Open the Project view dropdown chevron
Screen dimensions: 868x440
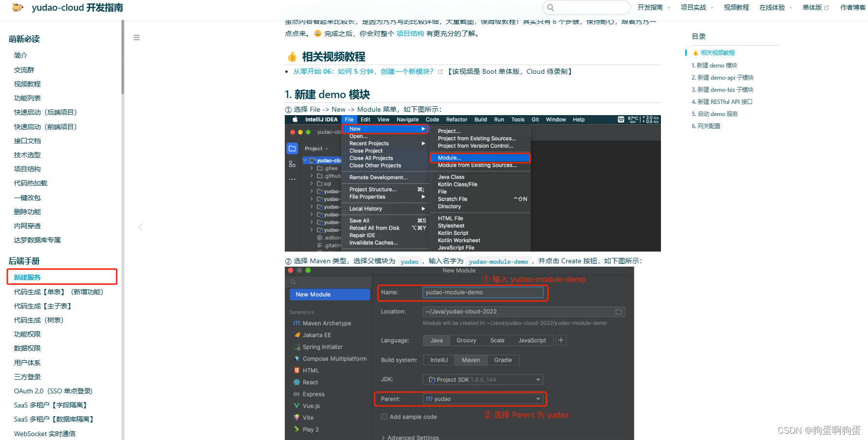327,149
